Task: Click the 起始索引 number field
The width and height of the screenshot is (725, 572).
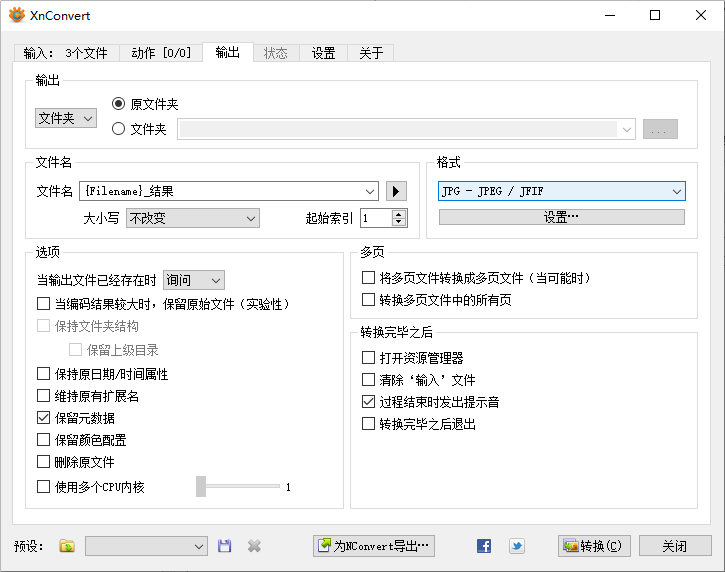Action: point(376,218)
